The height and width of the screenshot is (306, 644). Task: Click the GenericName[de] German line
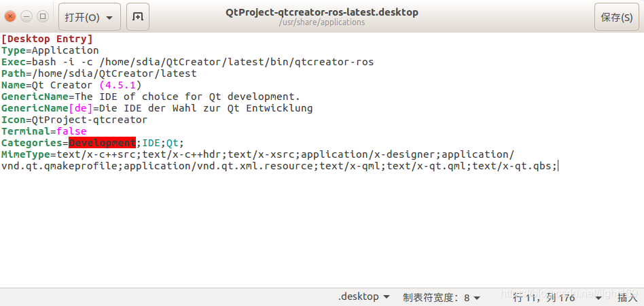(x=157, y=108)
